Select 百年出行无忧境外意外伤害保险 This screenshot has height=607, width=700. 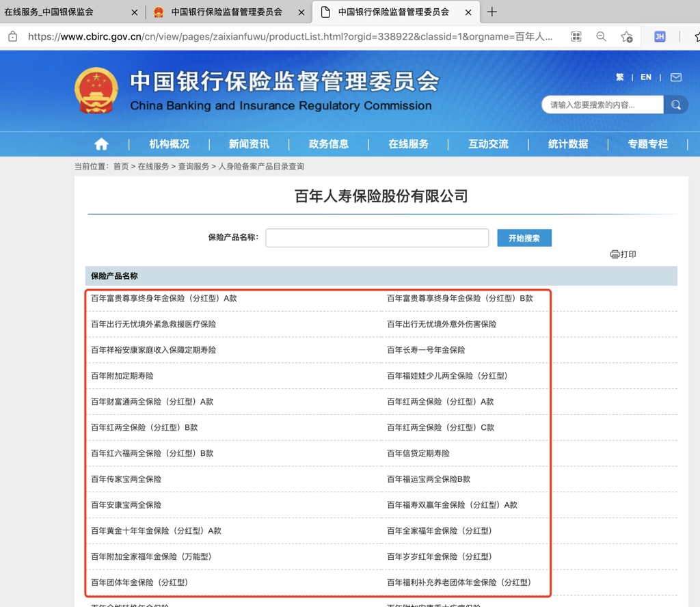point(442,324)
